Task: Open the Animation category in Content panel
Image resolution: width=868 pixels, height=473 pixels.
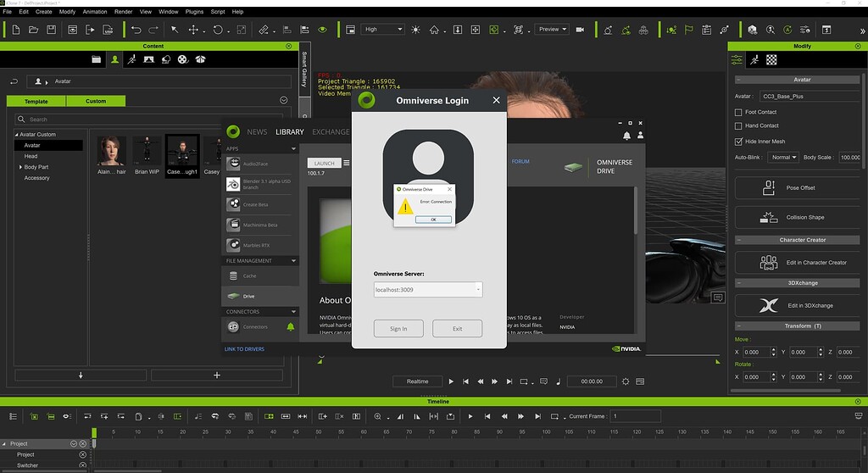Action: [x=131, y=60]
